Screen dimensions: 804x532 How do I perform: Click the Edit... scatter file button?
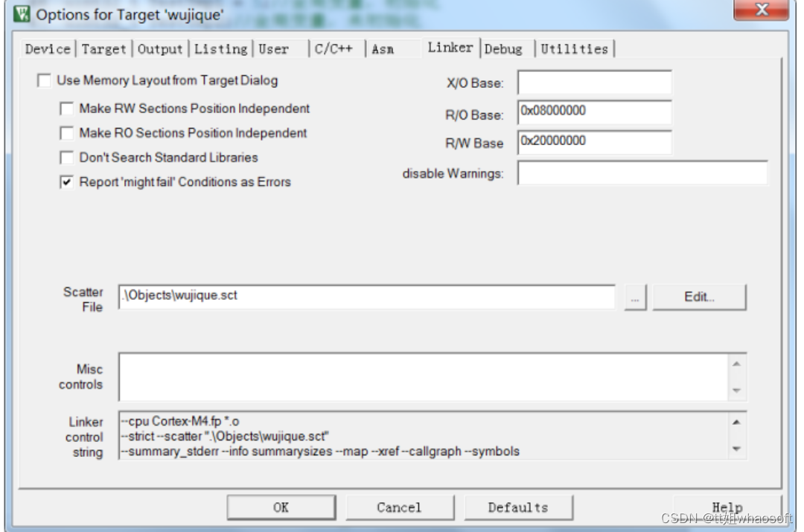point(699,298)
